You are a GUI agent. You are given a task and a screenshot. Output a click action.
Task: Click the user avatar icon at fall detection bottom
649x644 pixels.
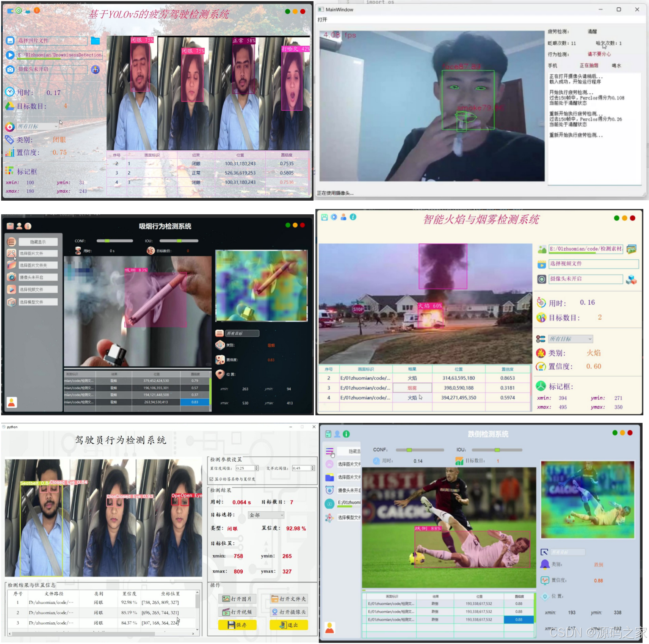click(330, 628)
